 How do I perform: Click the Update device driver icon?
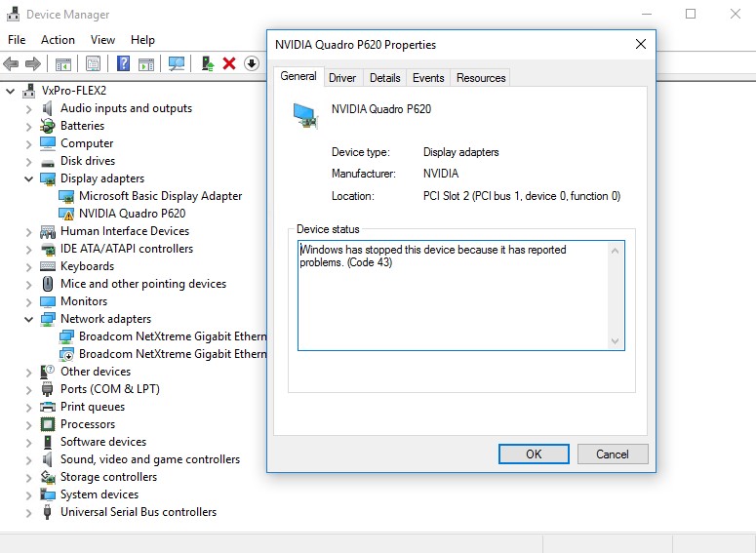tap(208, 63)
